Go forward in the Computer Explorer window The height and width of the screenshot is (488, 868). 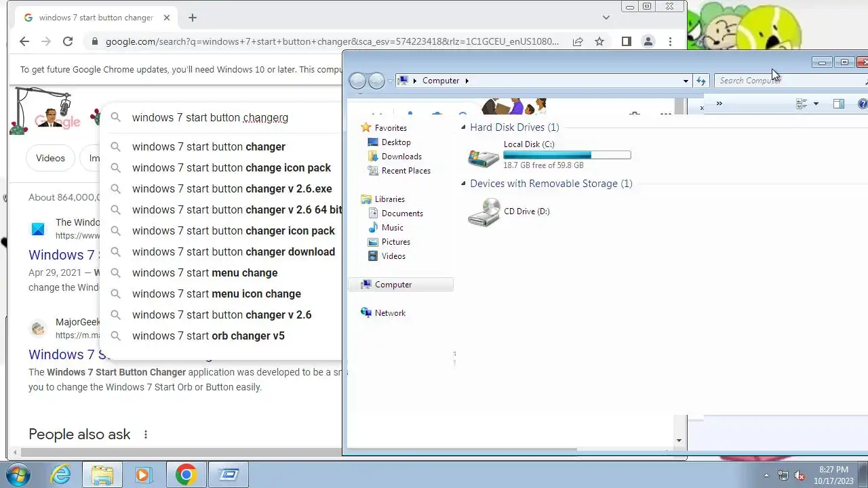[376, 81]
